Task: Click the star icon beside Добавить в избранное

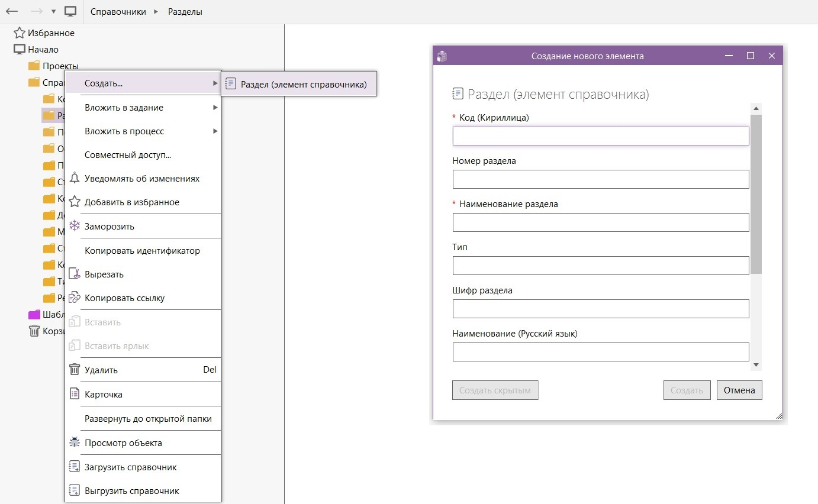Action: 75,202
